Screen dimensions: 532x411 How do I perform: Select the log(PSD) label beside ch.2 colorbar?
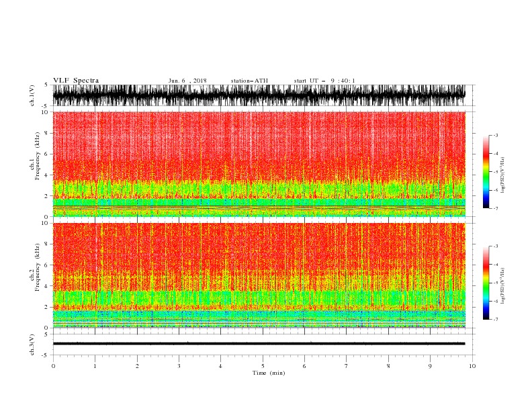coord(502,286)
